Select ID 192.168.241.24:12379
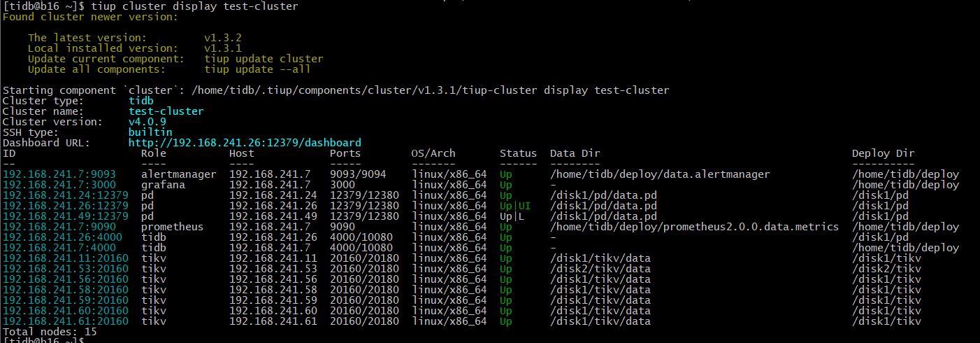The image size is (980, 343). (x=66, y=195)
